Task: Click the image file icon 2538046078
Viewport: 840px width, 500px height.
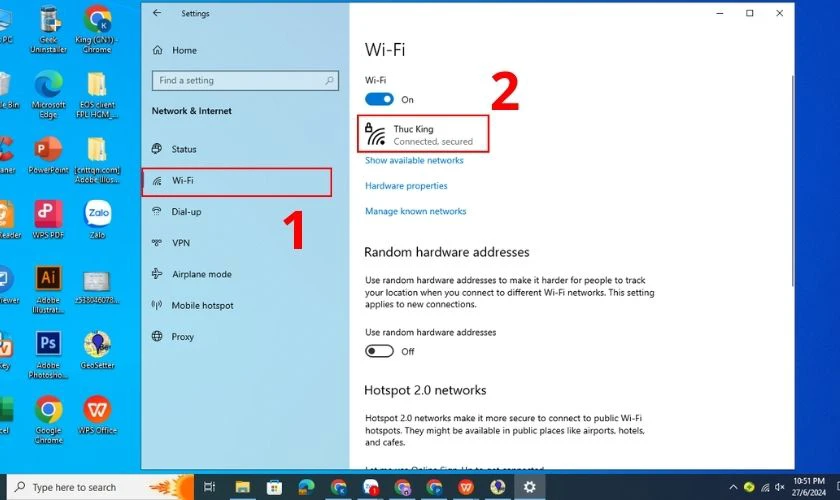Action: point(97,287)
